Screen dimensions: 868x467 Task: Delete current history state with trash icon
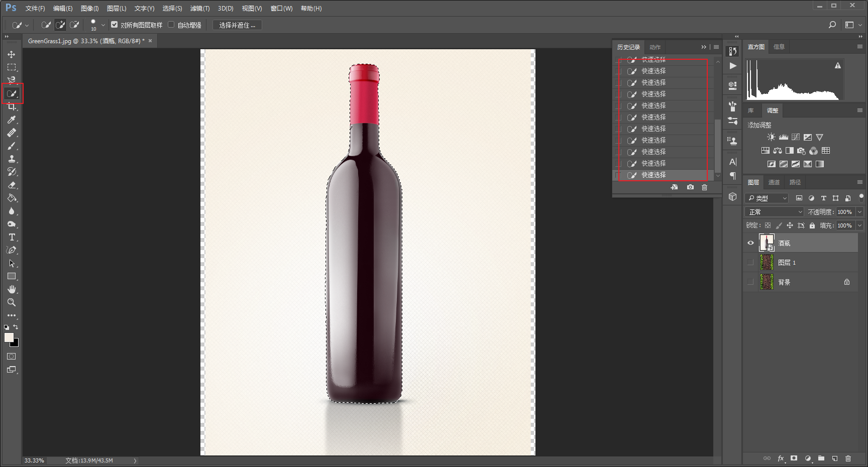(704, 187)
